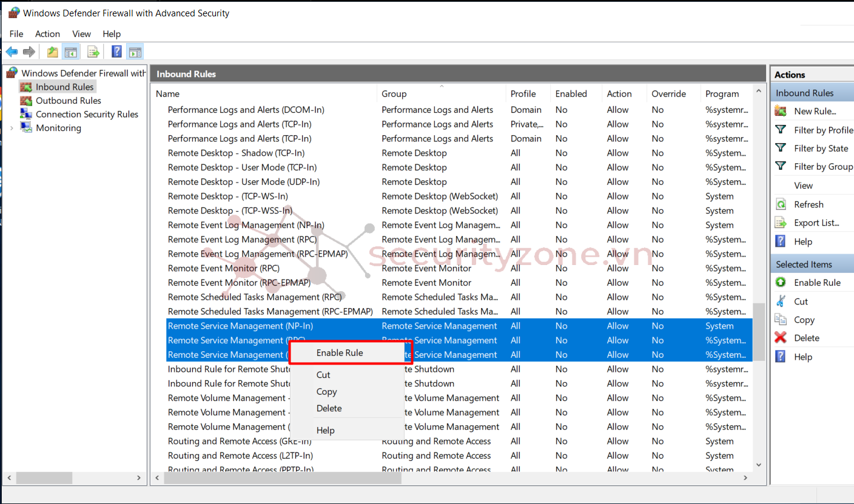Sort by the Program column header

click(726, 94)
